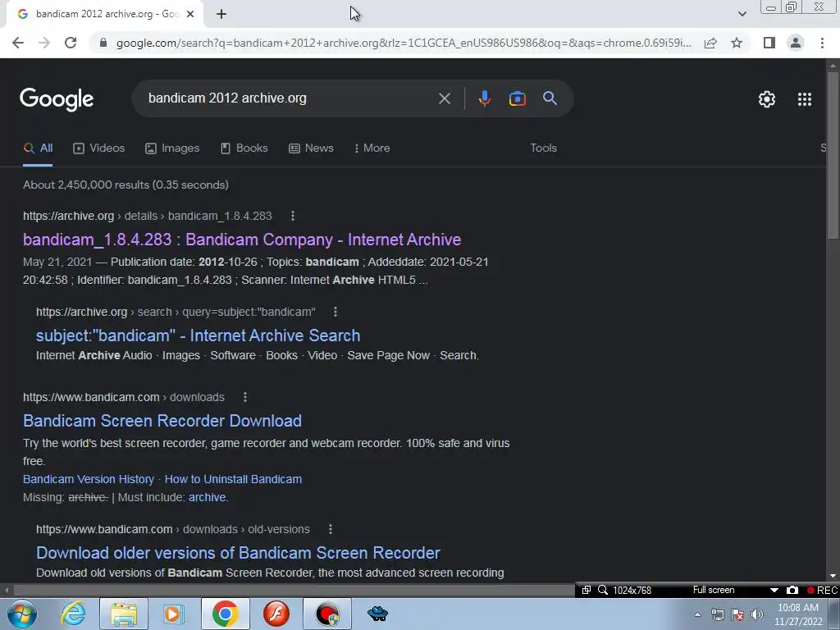Open the Bandicam Version History sitelink
This screenshot has height=630, width=840.
(x=89, y=479)
